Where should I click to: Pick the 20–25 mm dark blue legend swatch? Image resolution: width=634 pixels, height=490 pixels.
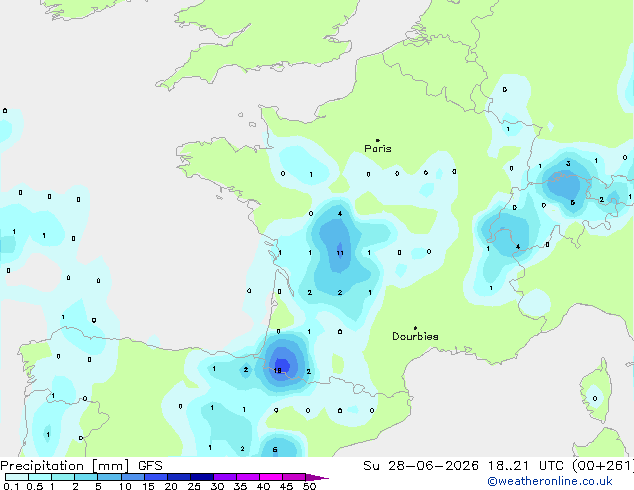click(x=179, y=477)
